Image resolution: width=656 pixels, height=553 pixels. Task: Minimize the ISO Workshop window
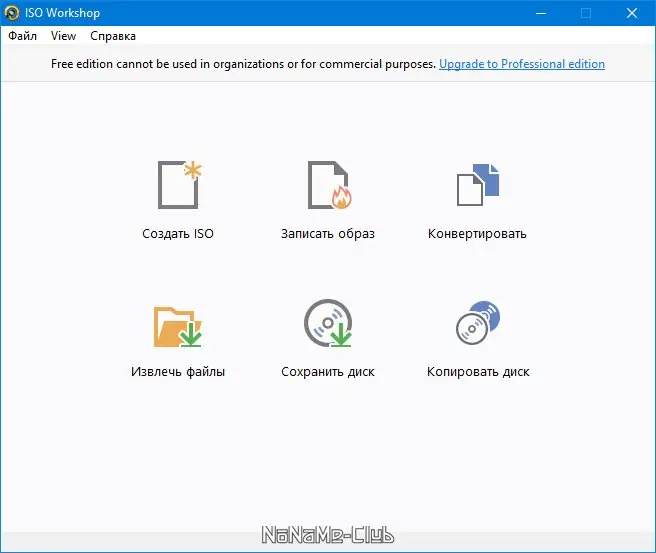coord(541,13)
